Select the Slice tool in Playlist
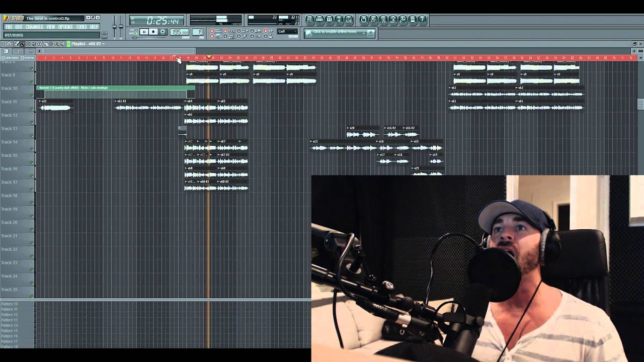Screen dimensions: 644x362 tap(45, 44)
